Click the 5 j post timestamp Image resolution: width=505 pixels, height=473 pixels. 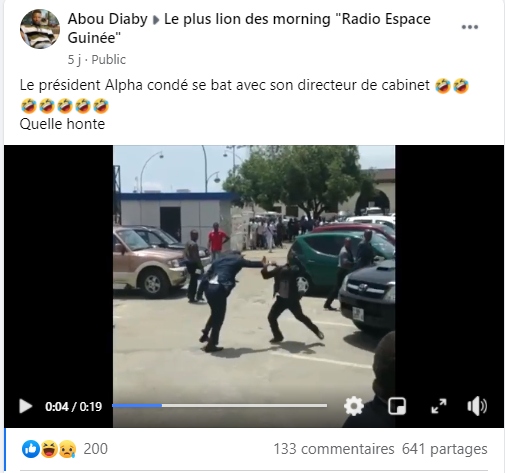coord(74,60)
